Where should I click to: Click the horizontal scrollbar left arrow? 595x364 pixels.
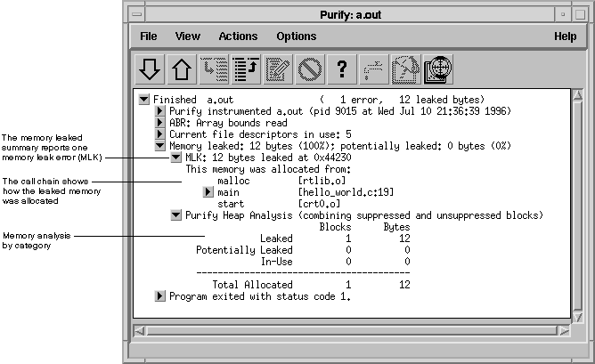click(x=139, y=331)
